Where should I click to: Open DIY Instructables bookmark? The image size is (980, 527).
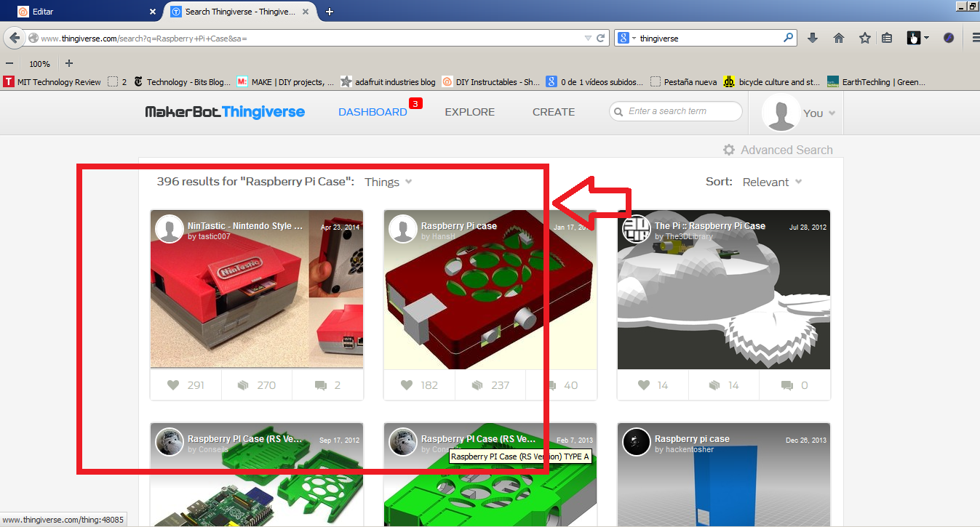491,82
